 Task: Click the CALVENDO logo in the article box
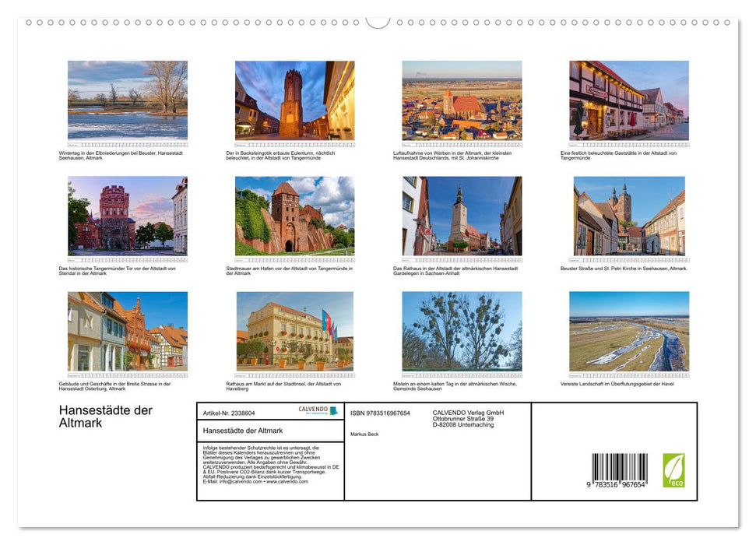[318, 410]
